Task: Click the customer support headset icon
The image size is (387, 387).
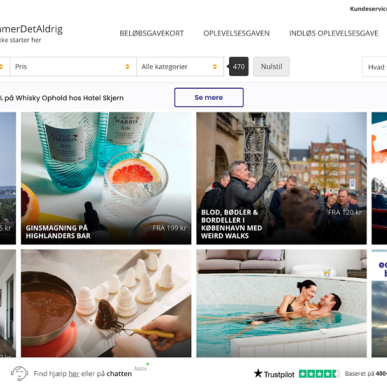Action: [x=19, y=373]
